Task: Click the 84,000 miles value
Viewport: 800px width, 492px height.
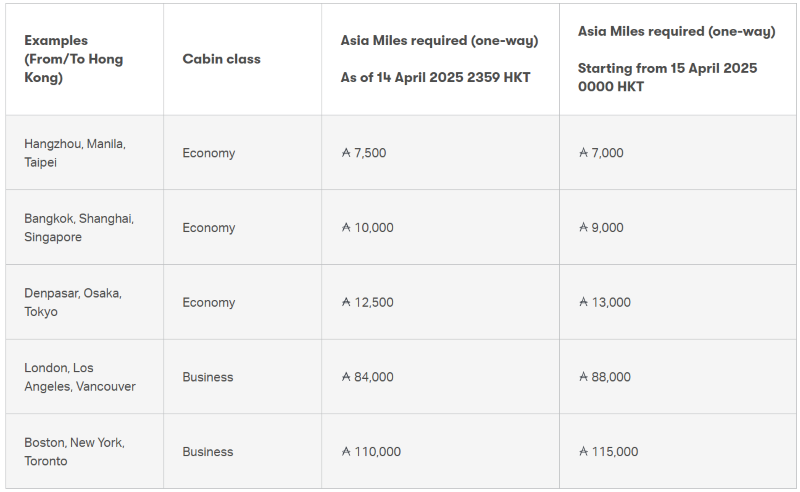Action: 373,377
